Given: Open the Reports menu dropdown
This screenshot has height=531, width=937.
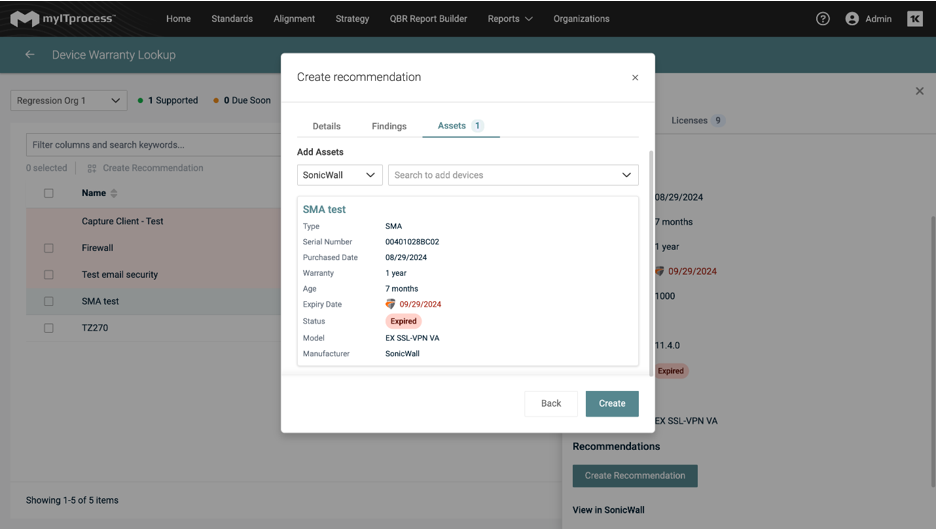Looking at the screenshot, I should click(x=510, y=19).
